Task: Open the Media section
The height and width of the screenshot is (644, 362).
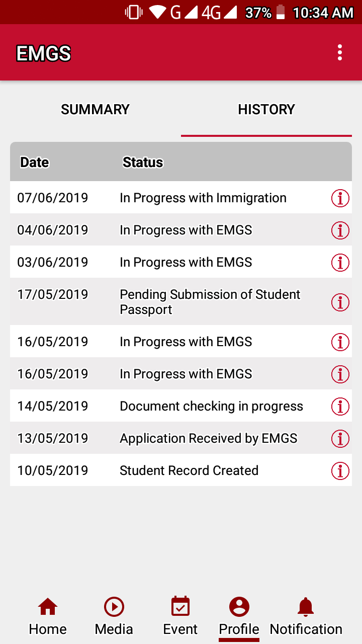Action: tap(114, 616)
